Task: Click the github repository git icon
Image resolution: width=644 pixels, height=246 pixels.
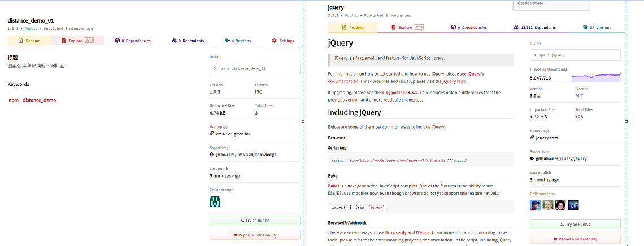Action: coord(532,158)
